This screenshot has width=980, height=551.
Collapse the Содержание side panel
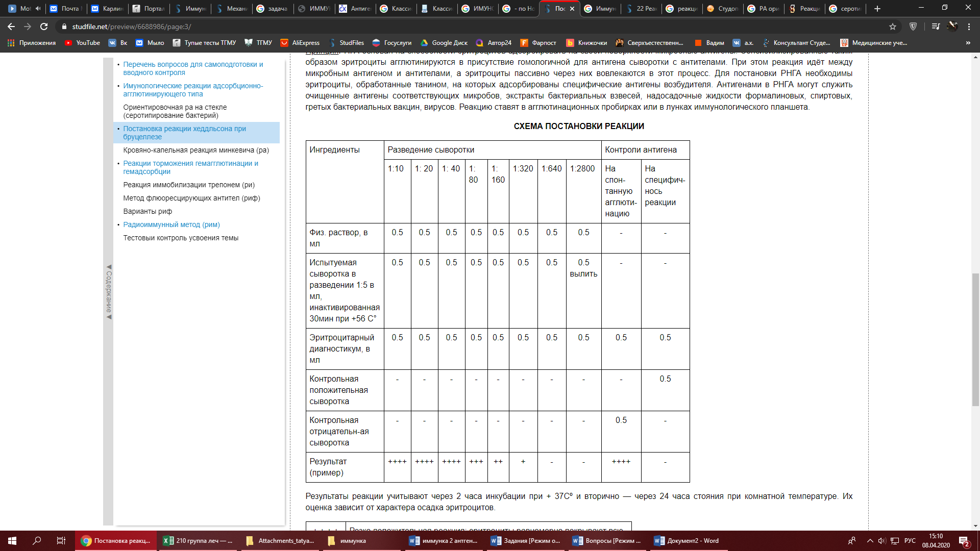(108, 292)
